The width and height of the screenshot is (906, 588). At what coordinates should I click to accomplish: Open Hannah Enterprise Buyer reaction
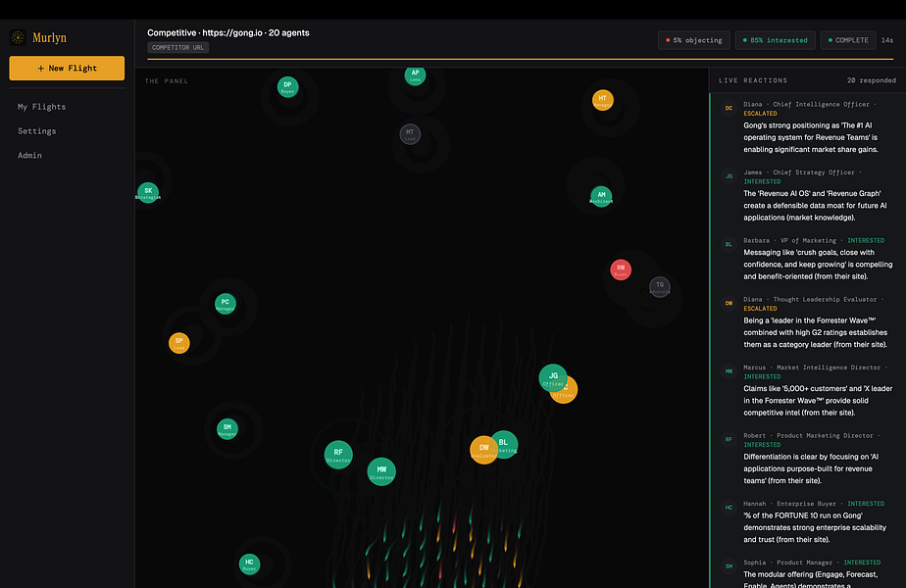pos(808,522)
